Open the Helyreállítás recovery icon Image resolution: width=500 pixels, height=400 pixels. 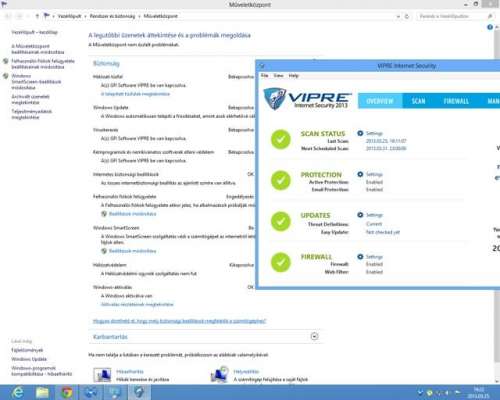pyautogui.click(x=219, y=375)
